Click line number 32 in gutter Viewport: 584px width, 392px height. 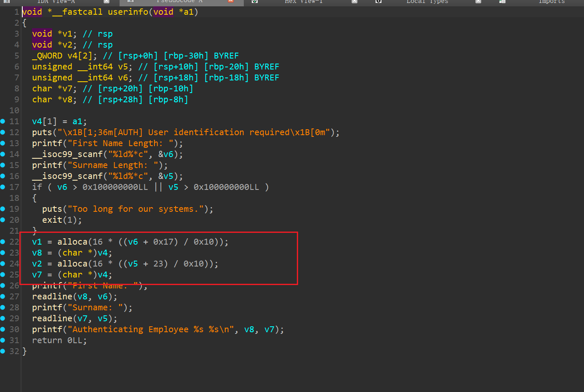(x=14, y=351)
